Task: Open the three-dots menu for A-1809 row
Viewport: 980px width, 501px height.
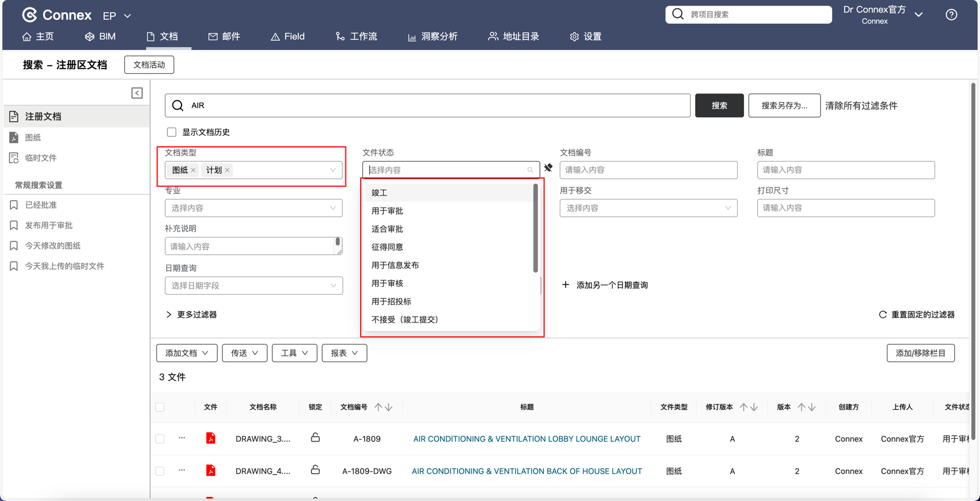Action: [182, 438]
